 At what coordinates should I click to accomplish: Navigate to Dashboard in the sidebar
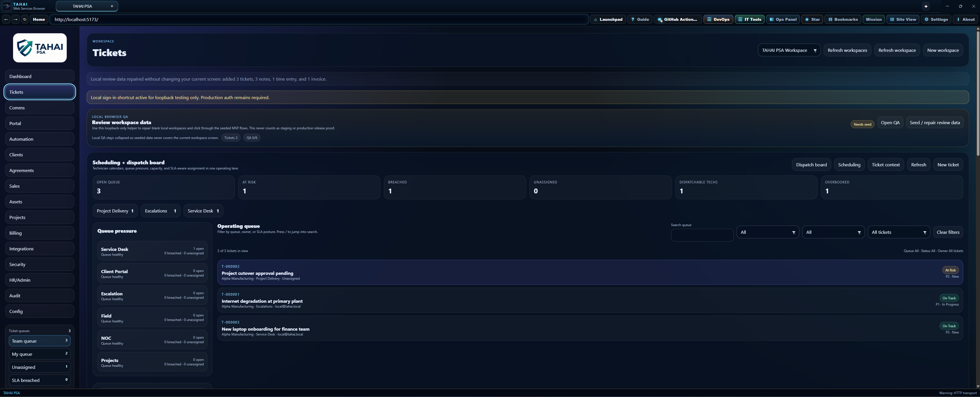[40, 76]
